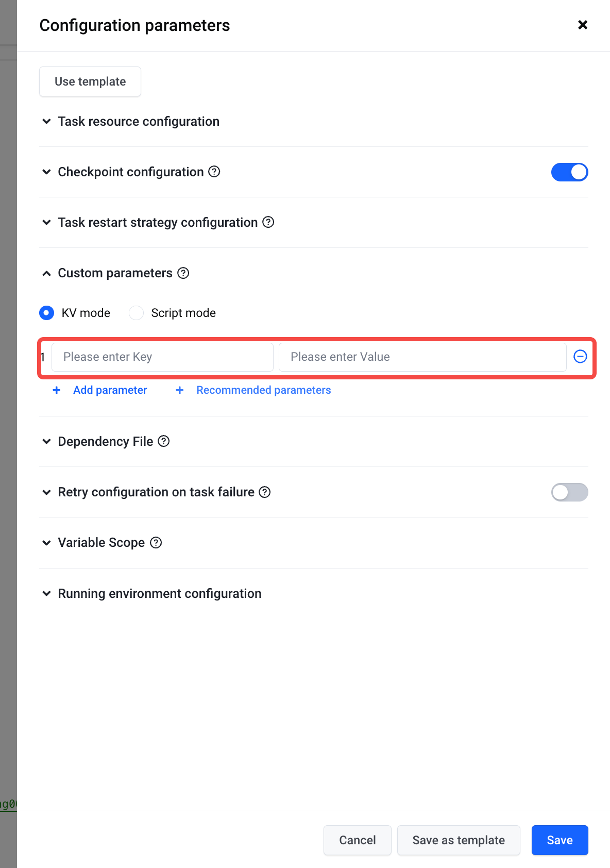Click the Variable Scope help icon
This screenshot has width=610, height=868.
click(156, 542)
